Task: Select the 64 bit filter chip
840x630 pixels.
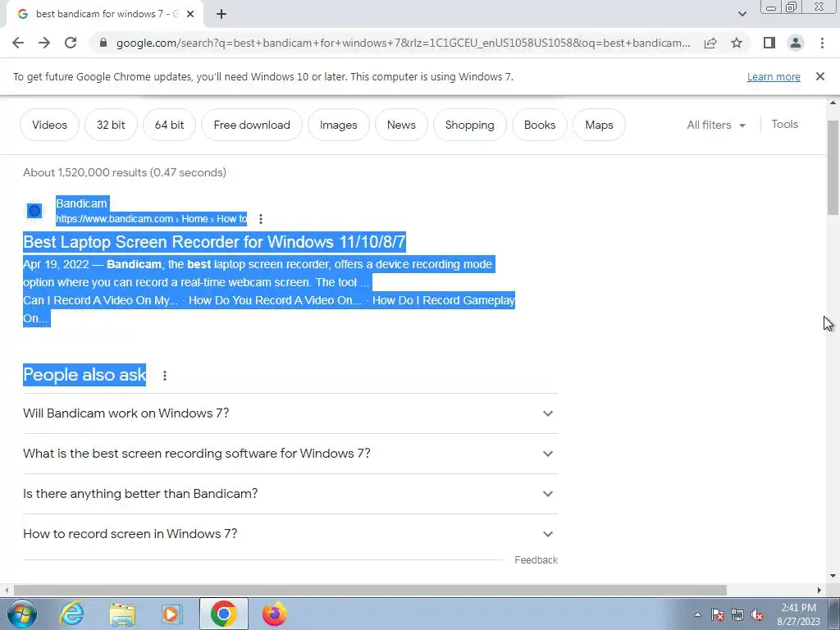Action: click(x=169, y=125)
